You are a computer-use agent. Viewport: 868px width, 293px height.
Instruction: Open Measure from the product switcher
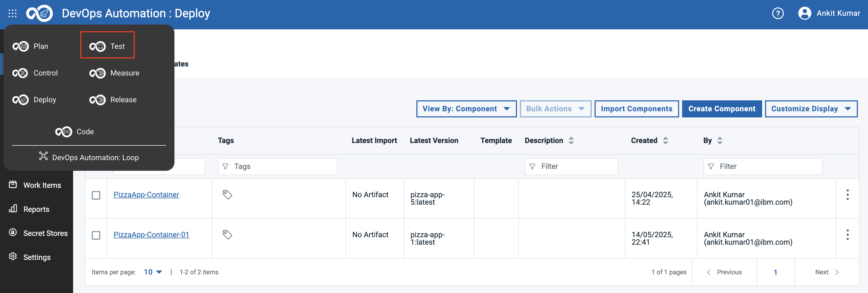(x=114, y=73)
